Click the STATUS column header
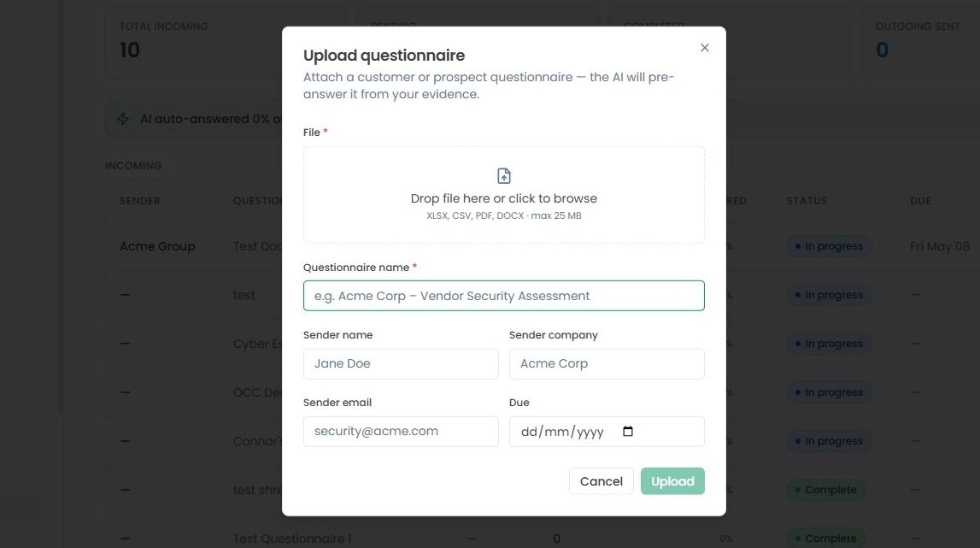Viewport: 980px width, 548px height. click(x=807, y=201)
